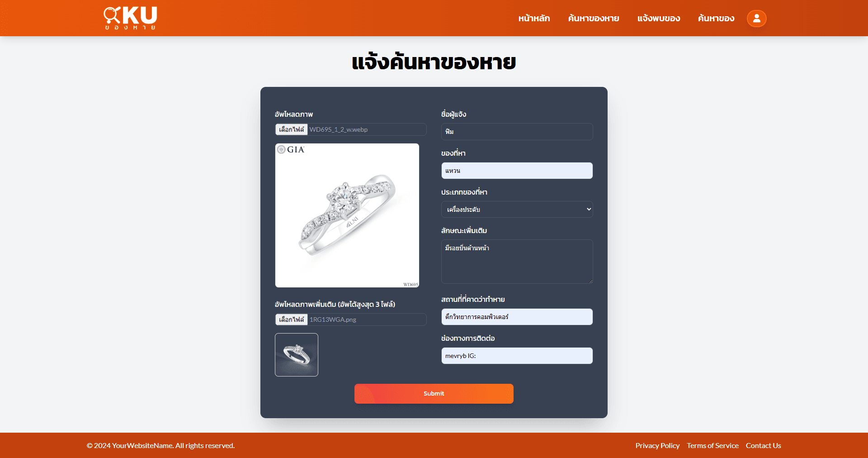Submit the lost item form

click(x=434, y=394)
